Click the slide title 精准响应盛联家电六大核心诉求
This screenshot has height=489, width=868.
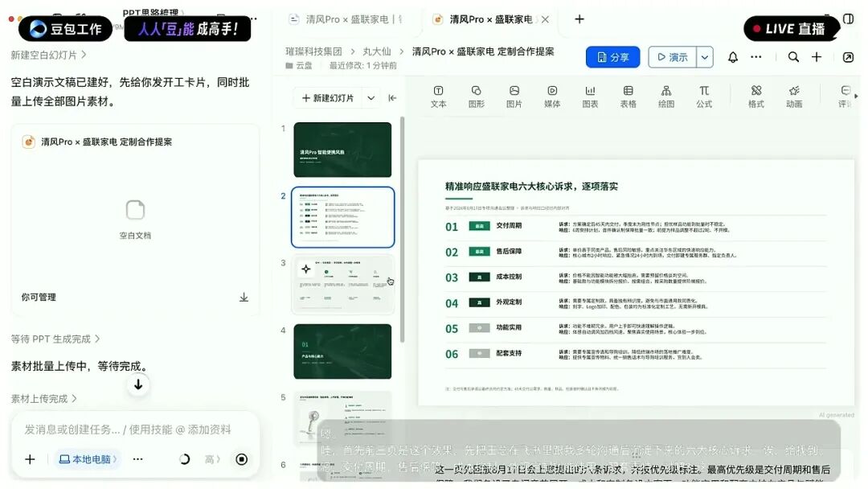[531, 187]
